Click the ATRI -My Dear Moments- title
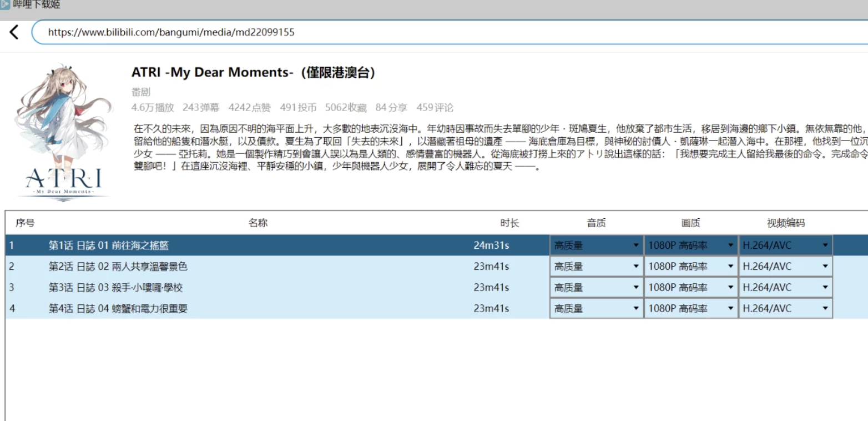Screen dimensions: 868x421 pos(254,73)
